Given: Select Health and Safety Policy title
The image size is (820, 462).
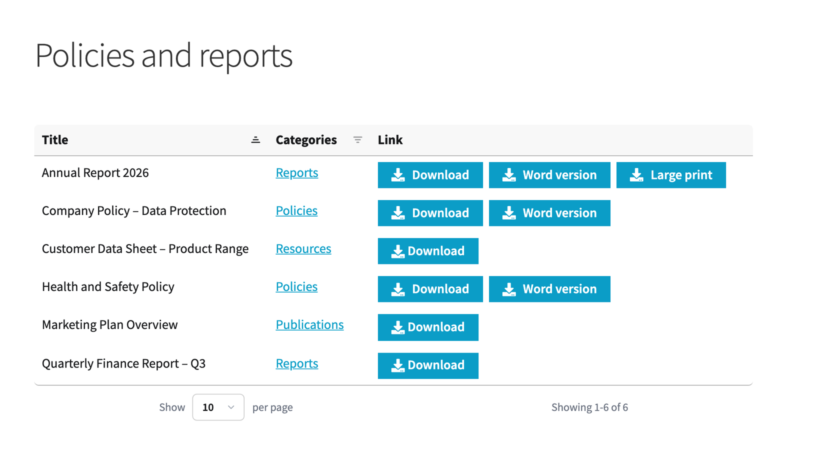Looking at the screenshot, I should pyautogui.click(x=108, y=287).
